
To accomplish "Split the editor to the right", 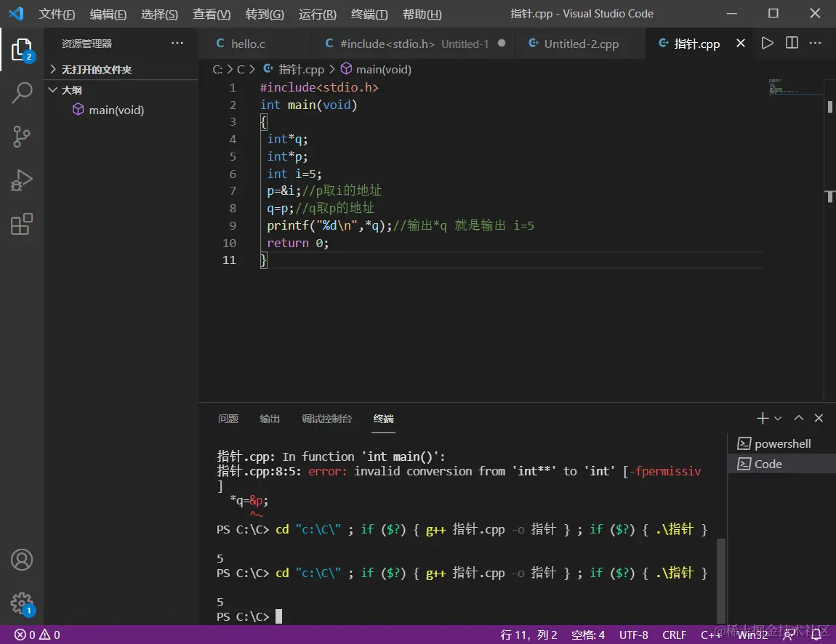I will [x=792, y=44].
